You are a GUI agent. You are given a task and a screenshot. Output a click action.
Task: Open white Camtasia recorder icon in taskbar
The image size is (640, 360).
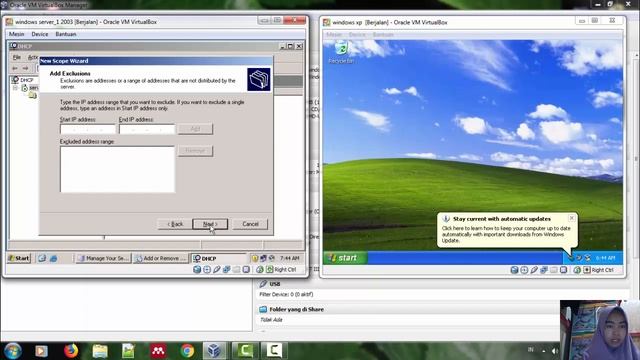tap(274, 351)
